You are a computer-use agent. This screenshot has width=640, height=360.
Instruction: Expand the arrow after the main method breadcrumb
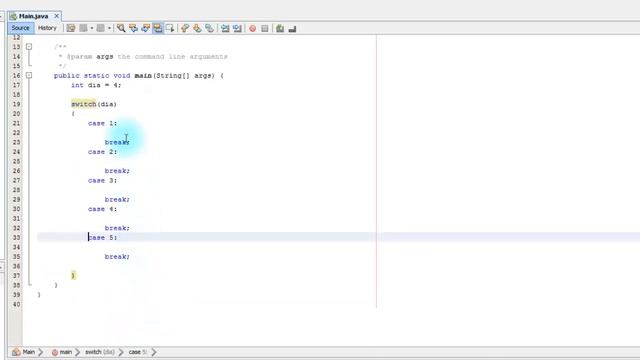pos(77,352)
